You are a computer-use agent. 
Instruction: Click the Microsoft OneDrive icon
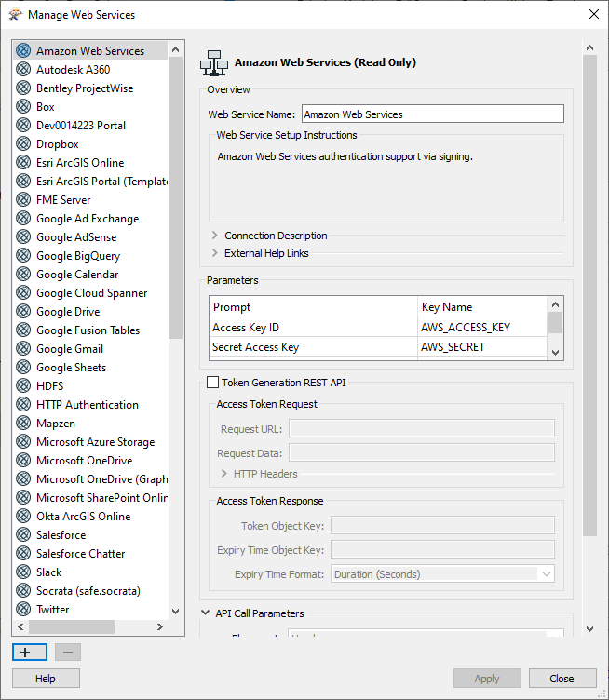click(23, 460)
